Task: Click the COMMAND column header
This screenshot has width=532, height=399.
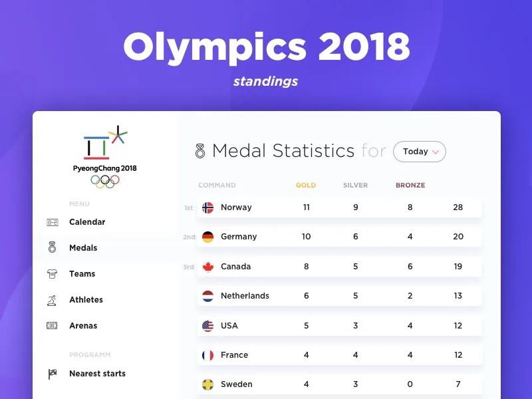Action: click(x=217, y=185)
